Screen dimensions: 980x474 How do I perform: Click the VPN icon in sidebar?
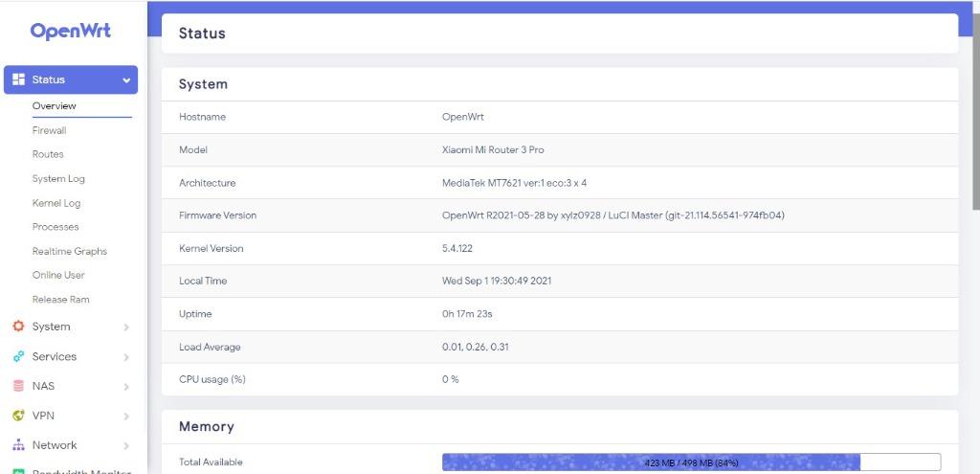tap(18, 416)
